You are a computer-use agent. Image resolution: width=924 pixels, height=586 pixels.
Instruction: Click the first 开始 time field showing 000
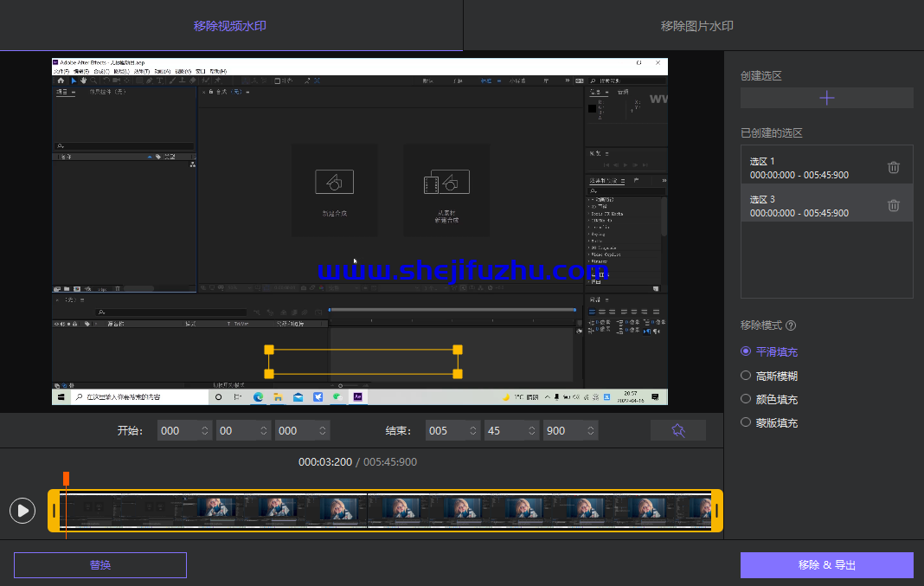(x=184, y=431)
